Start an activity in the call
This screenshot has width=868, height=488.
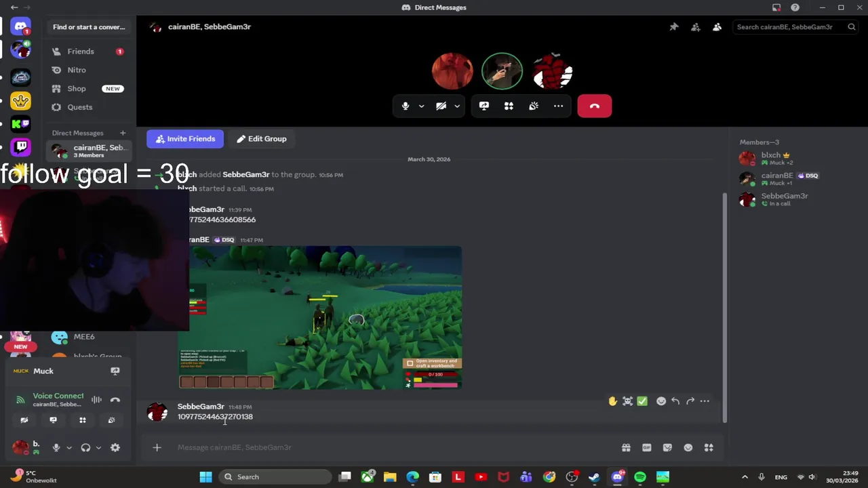coord(509,106)
